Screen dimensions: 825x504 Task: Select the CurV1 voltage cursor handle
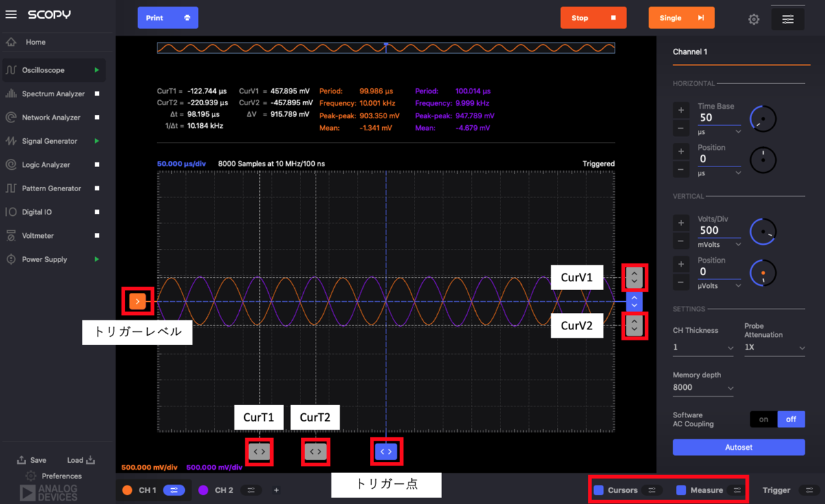coord(634,277)
